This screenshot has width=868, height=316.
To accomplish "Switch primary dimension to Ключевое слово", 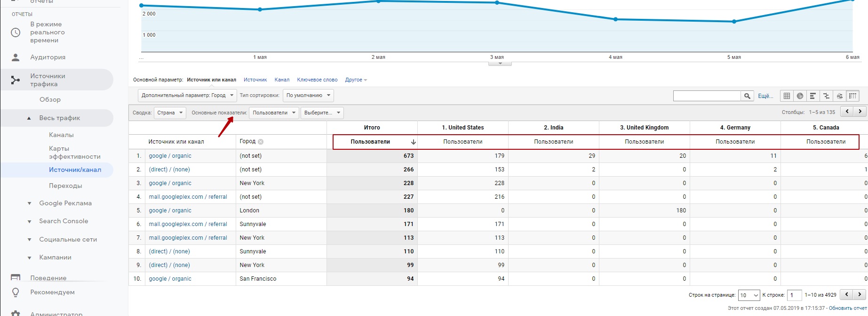I will [318, 80].
